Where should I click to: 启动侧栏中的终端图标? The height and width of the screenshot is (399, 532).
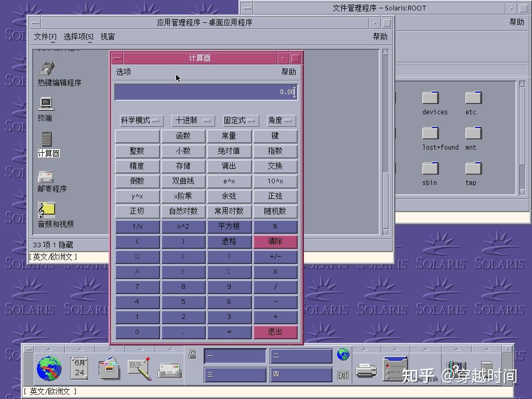46,104
